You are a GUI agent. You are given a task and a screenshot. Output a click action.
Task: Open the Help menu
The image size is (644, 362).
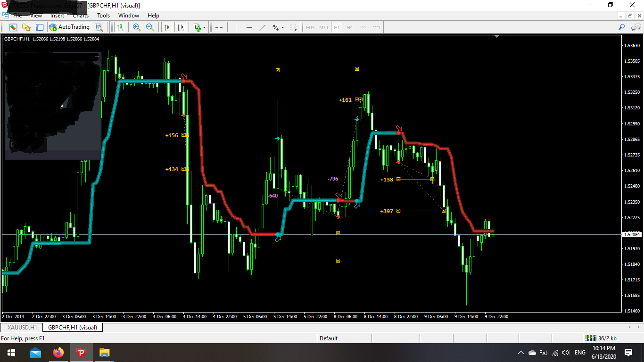(x=153, y=16)
